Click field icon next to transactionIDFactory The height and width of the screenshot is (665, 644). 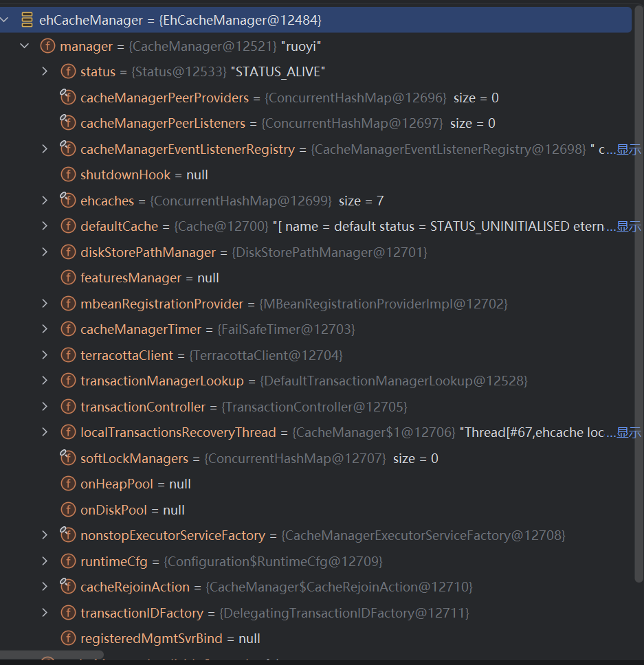(x=68, y=612)
